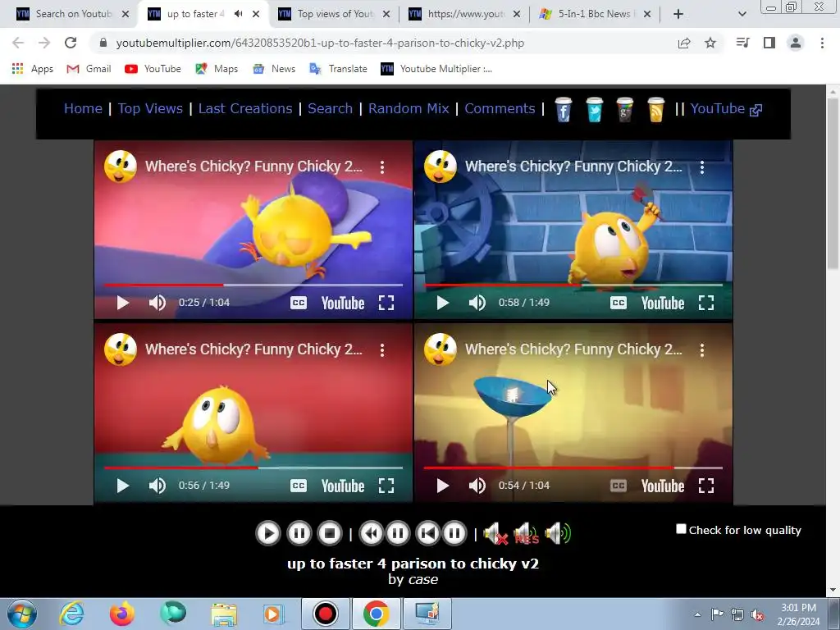Open fullscreen on the 0:25 / 1:04 video
840x630 pixels.
coord(386,303)
